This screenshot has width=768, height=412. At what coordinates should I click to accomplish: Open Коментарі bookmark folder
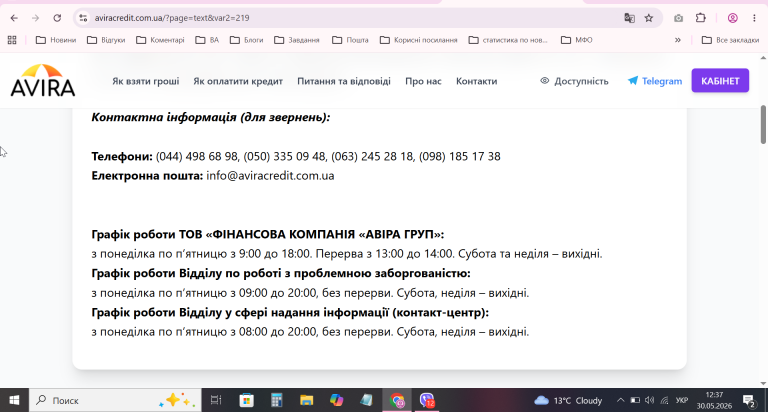pyautogui.click(x=160, y=40)
